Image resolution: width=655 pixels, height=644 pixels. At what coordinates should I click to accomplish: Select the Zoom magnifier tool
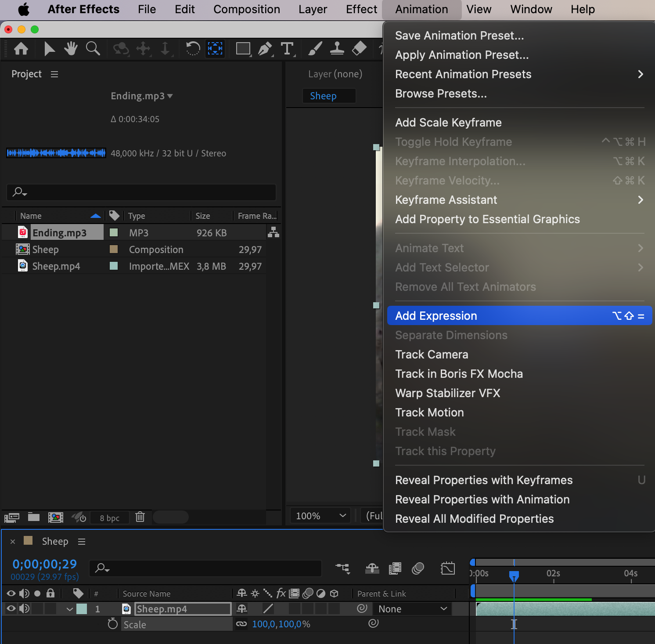tap(93, 48)
